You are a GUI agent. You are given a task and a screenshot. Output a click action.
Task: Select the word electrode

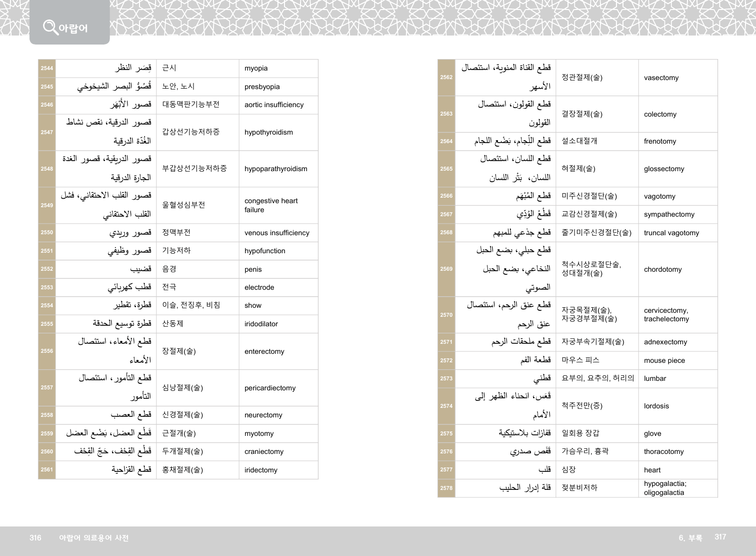(x=259, y=288)
